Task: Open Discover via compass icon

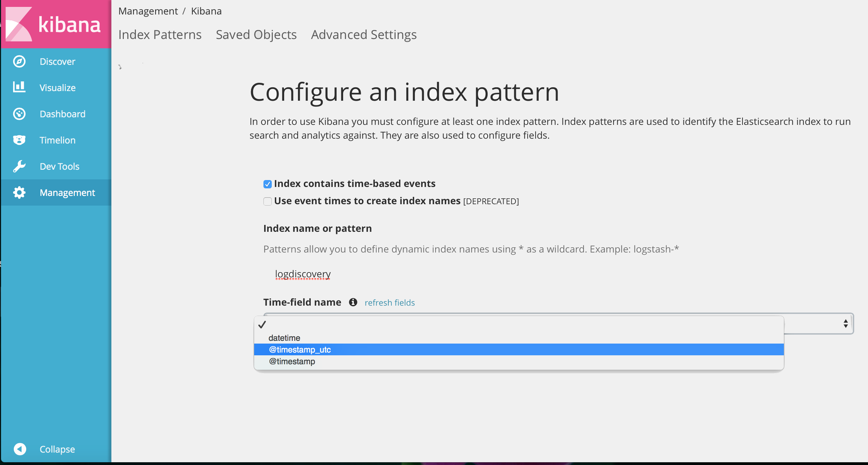Action: point(19,62)
